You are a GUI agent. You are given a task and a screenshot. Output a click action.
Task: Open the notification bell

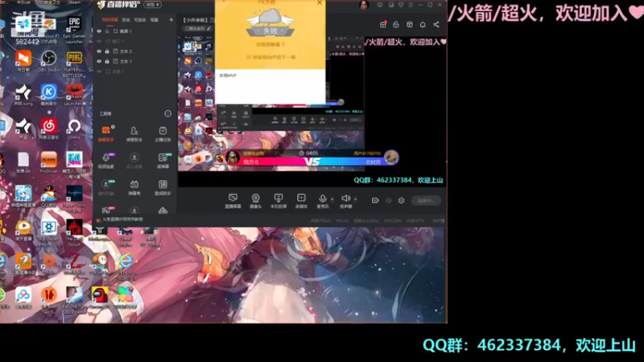(x=423, y=25)
